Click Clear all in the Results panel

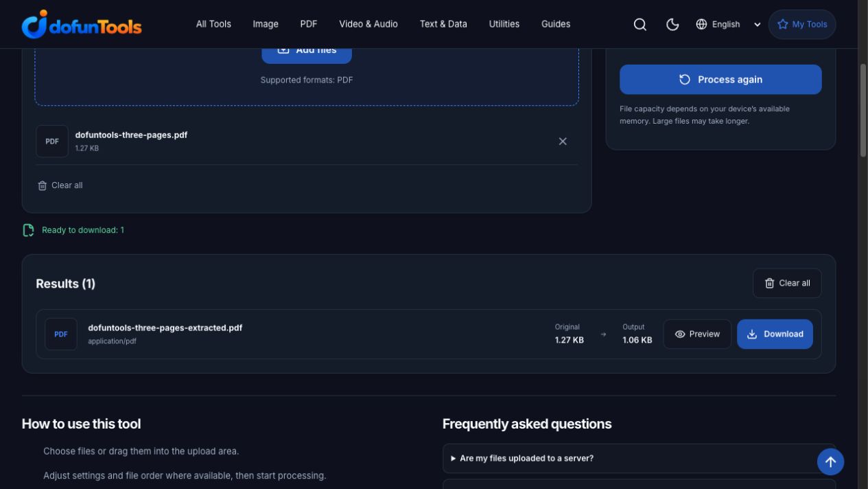(x=787, y=283)
